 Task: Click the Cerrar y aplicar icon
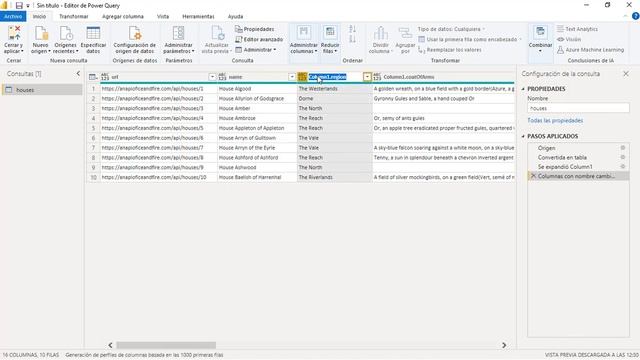click(14, 33)
